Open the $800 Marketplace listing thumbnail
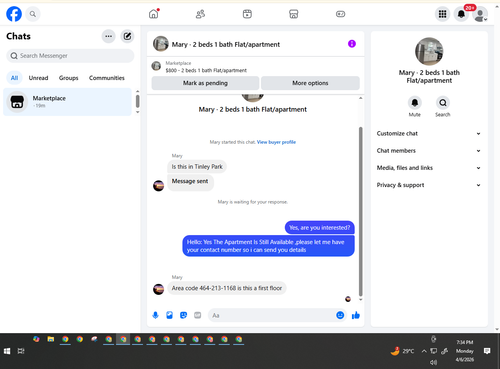 pyautogui.click(x=156, y=66)
